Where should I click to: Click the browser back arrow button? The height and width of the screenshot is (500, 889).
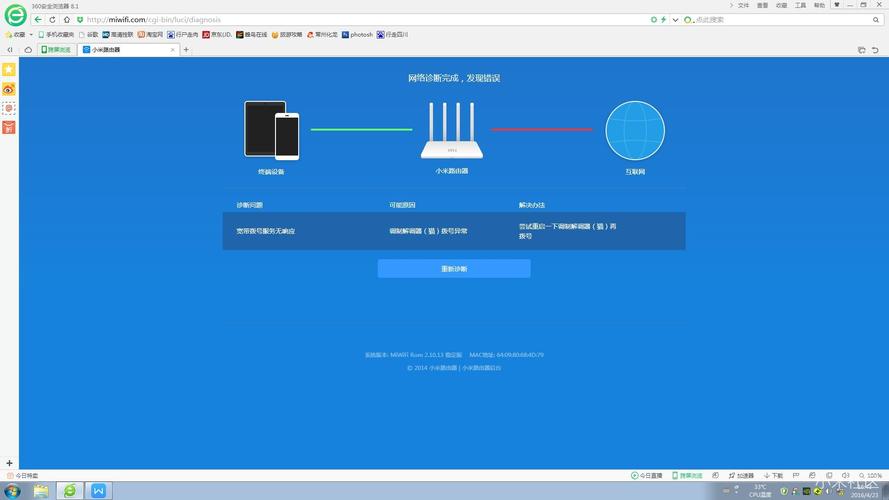[x=38, y=20]
